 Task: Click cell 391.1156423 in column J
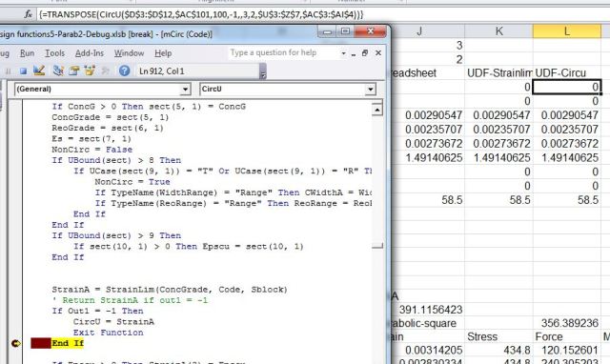[x=428, y=310]
